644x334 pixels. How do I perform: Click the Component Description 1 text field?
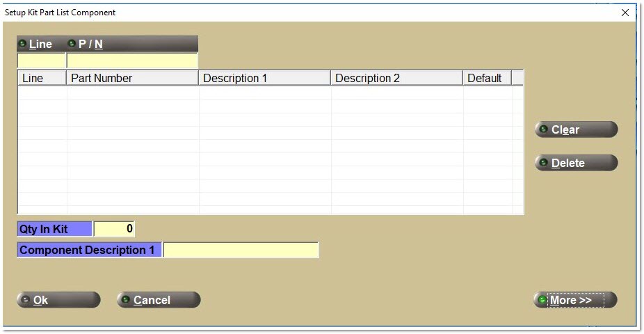241,250
